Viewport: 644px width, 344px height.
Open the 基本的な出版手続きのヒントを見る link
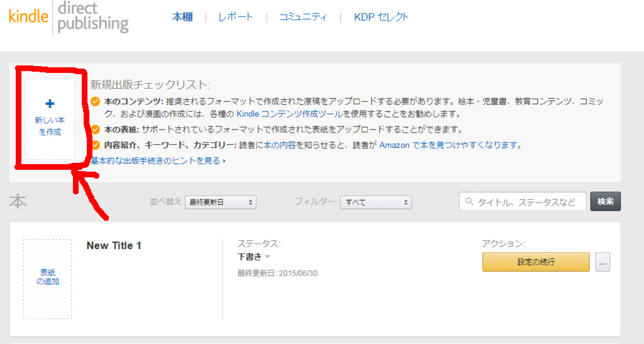(158, 160)
